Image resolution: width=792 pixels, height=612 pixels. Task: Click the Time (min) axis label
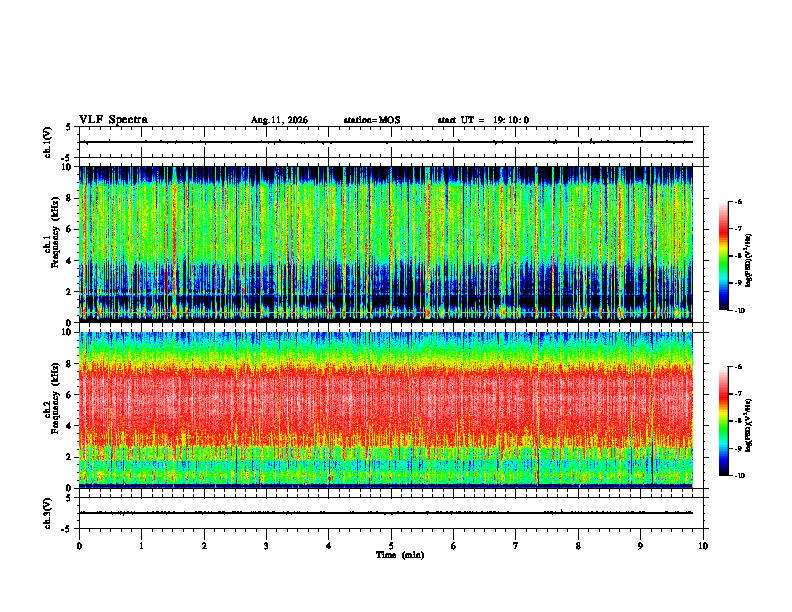(400, 555)
